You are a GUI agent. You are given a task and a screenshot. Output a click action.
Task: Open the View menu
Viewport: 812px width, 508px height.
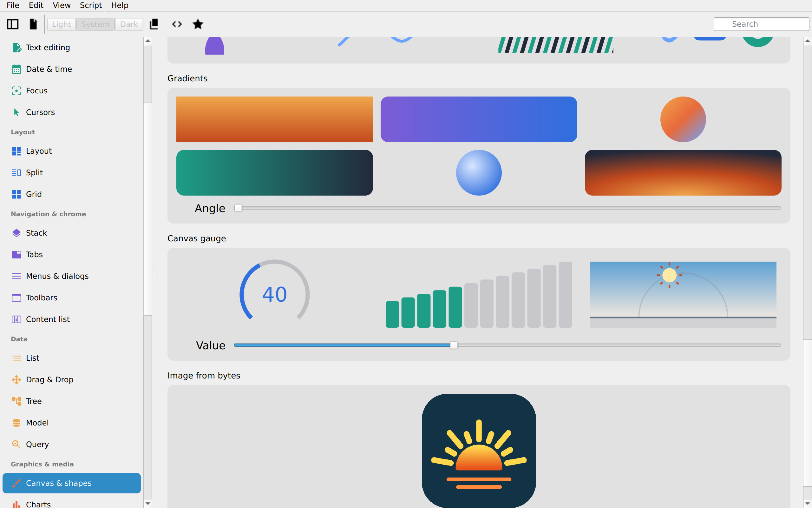62,5
